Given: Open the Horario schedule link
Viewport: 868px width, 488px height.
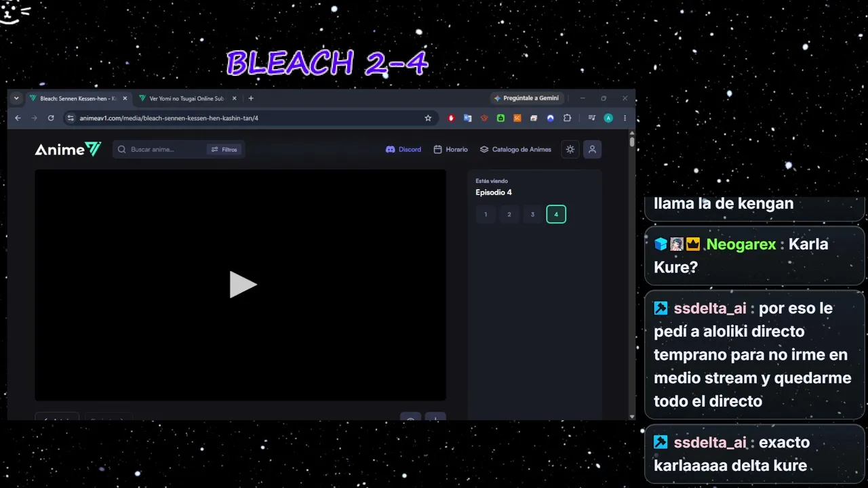Looking at the screenshot, I should click(451, 149).
